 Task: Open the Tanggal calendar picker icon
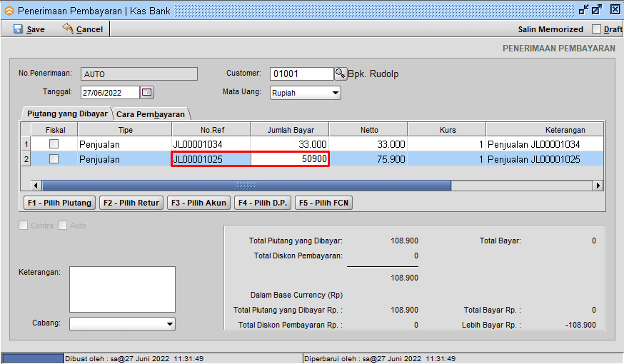(147, 92)
